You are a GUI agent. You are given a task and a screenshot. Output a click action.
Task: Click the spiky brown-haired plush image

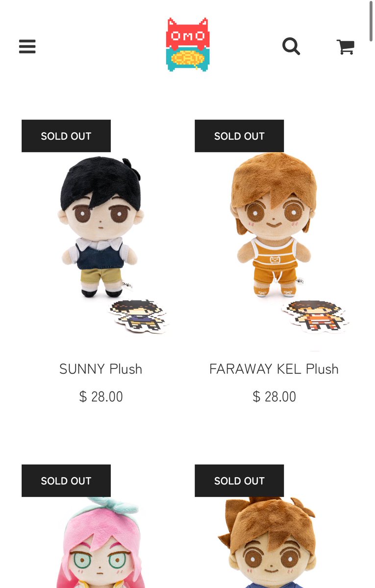[274, 539]
